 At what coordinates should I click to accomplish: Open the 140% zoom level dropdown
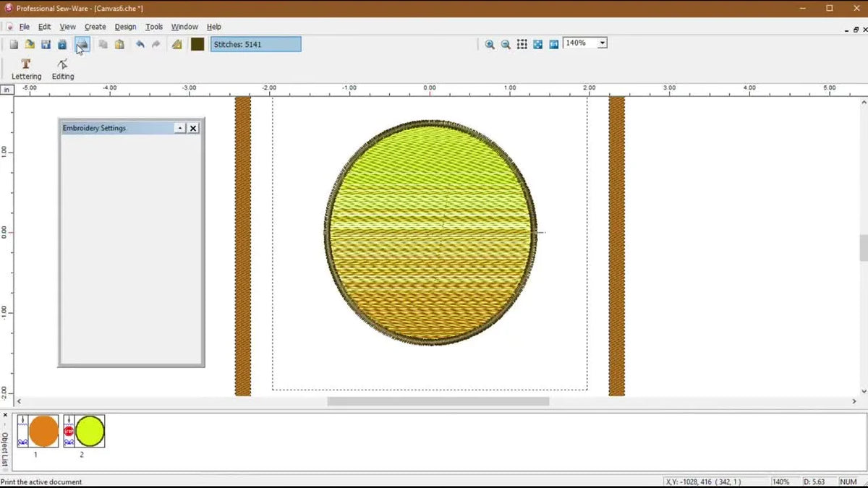[x=602, y=43]
